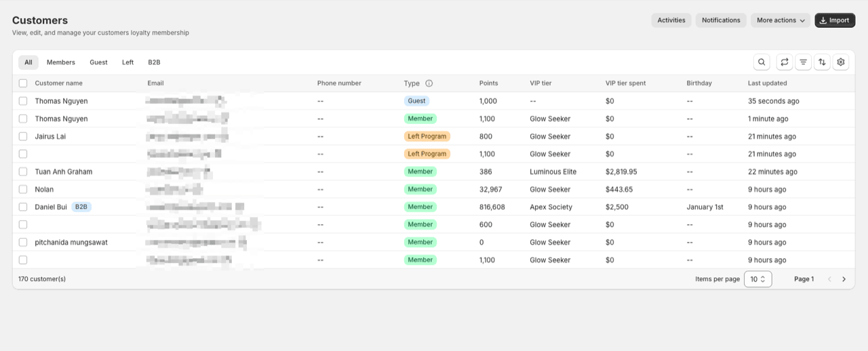Click Jairus Lai's Left Program badge

click(x=427, y=136)
